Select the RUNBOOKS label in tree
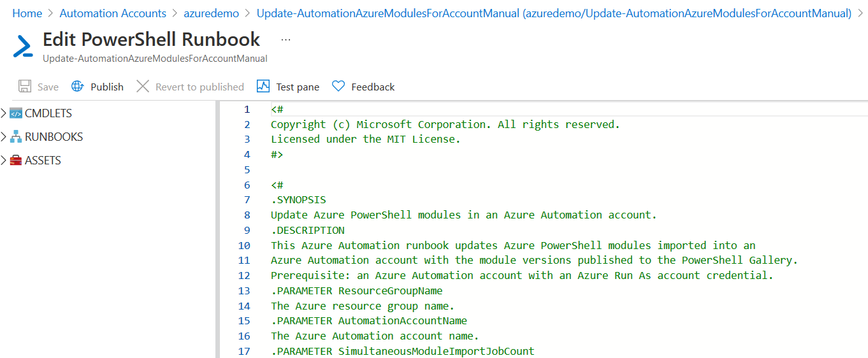868x358 pixels. (x=54, y=137)
